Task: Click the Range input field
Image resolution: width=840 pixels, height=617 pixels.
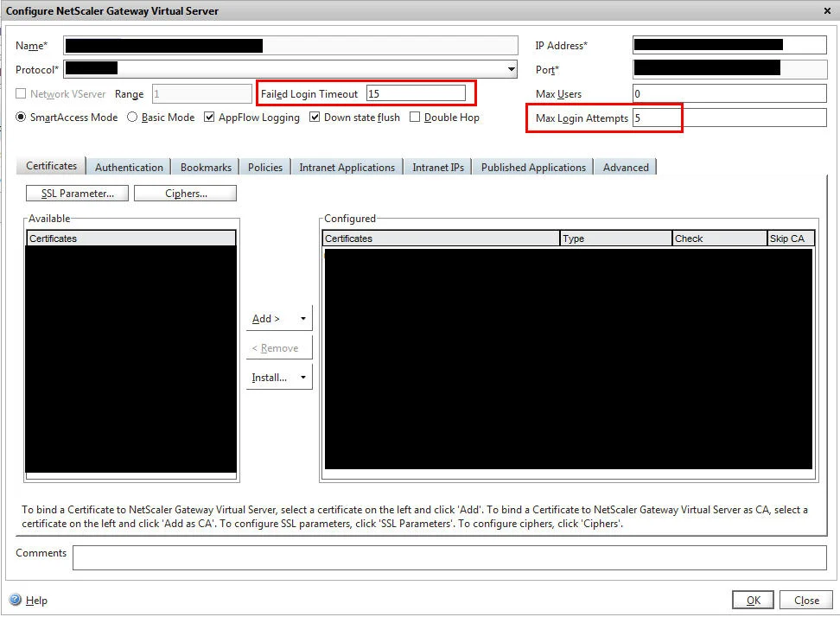Action: coord(202,93)
